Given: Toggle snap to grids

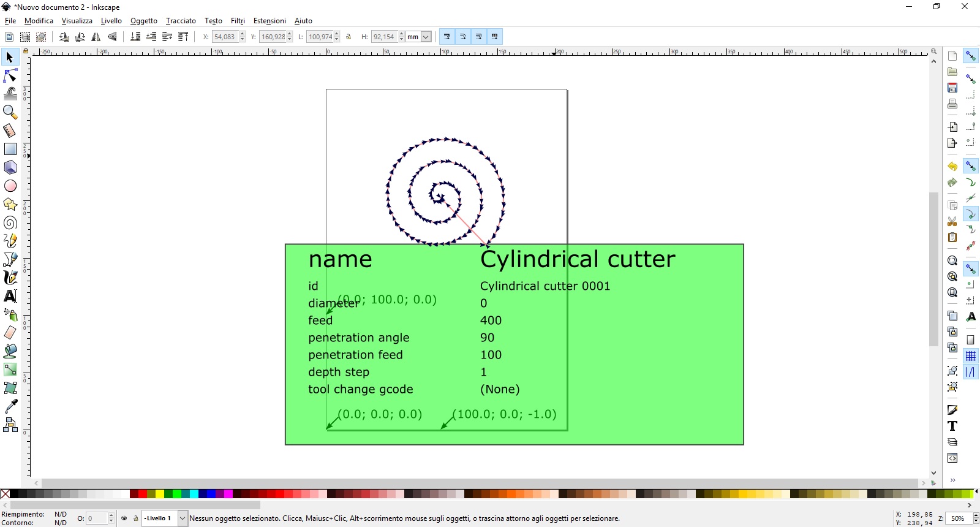Looking at the screenshot, I should tap(971, 356).
